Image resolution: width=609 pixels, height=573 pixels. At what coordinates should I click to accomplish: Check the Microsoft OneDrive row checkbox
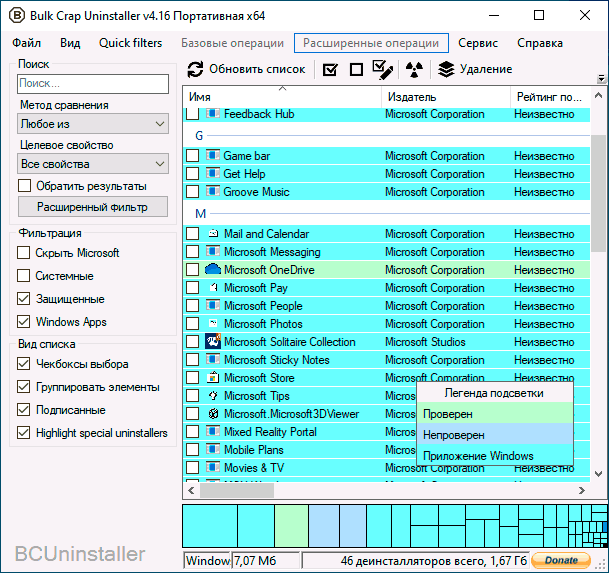[193, 269]
